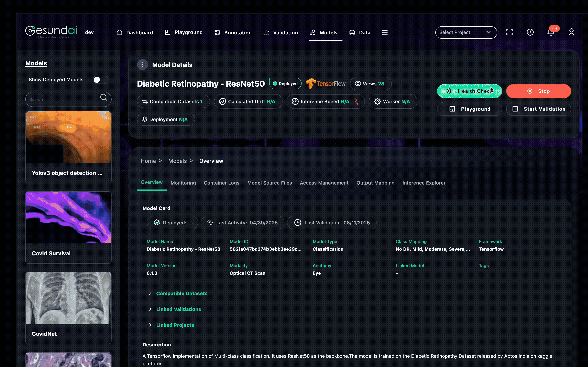Open the Output Mapping tab

375,183
